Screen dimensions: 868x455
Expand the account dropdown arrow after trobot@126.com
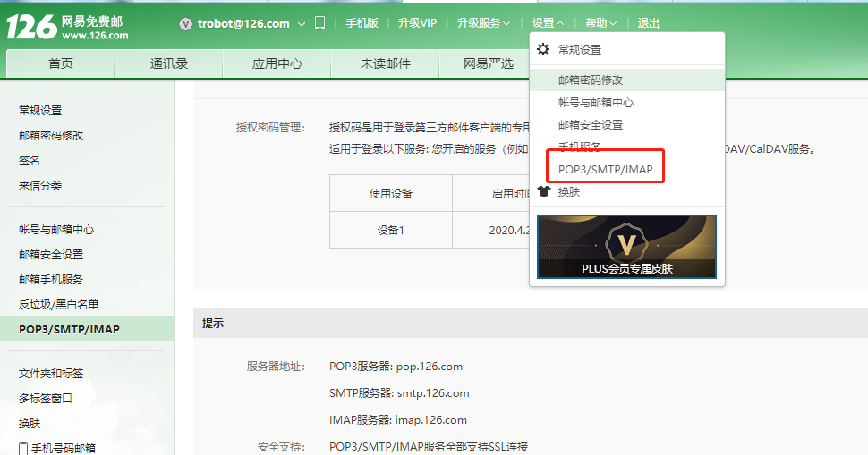302,24
